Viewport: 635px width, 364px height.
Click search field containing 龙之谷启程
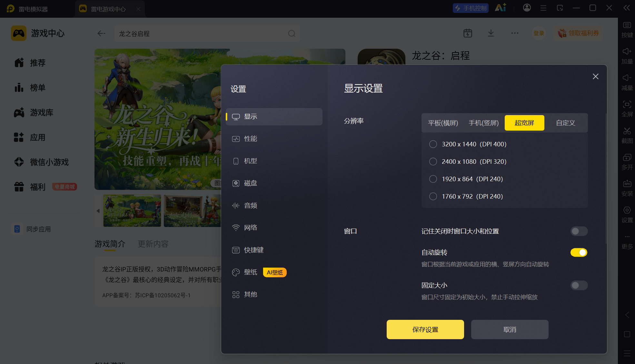[x=207, y=34]
